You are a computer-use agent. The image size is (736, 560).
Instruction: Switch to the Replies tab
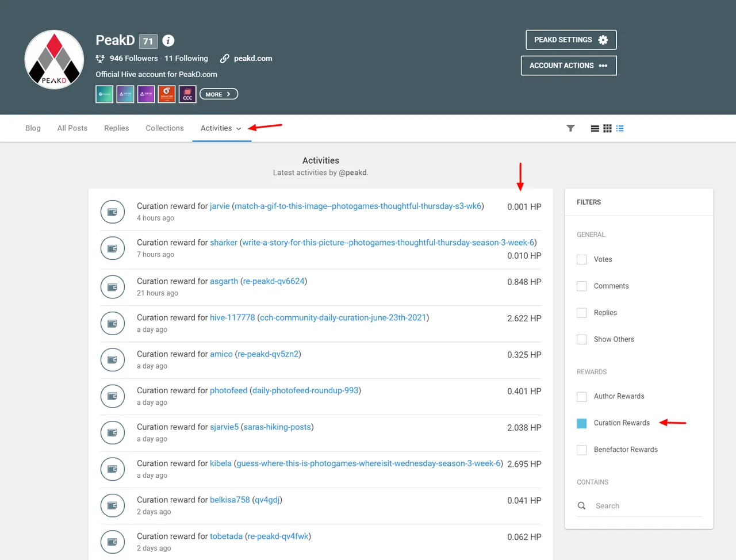click(x=117, y=128)
